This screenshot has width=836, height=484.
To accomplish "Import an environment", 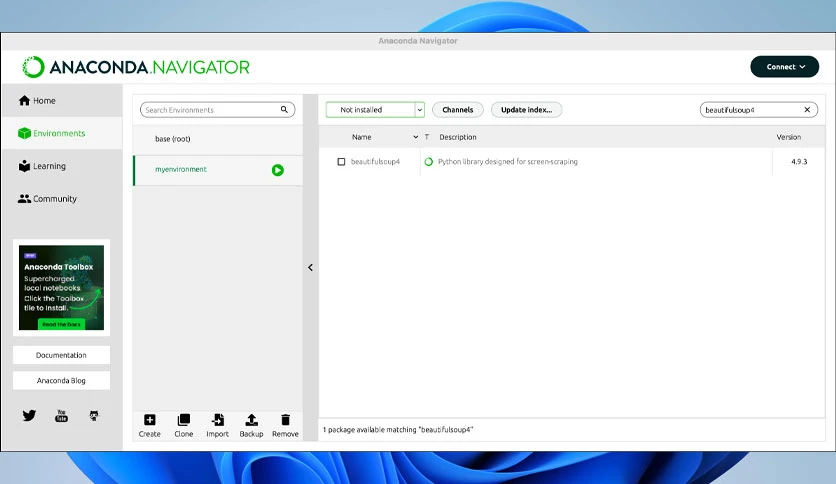I will pos(218,426).
